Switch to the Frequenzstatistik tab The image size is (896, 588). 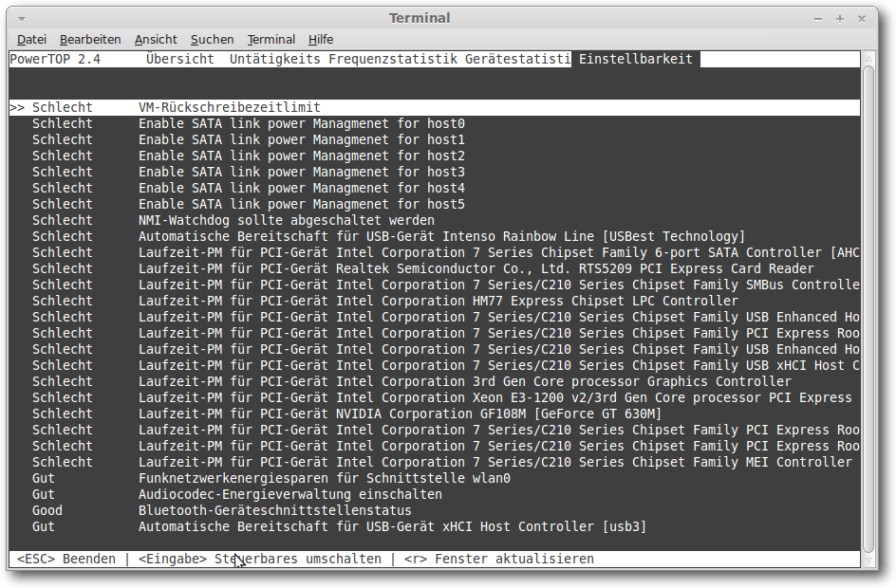[393, 59]
